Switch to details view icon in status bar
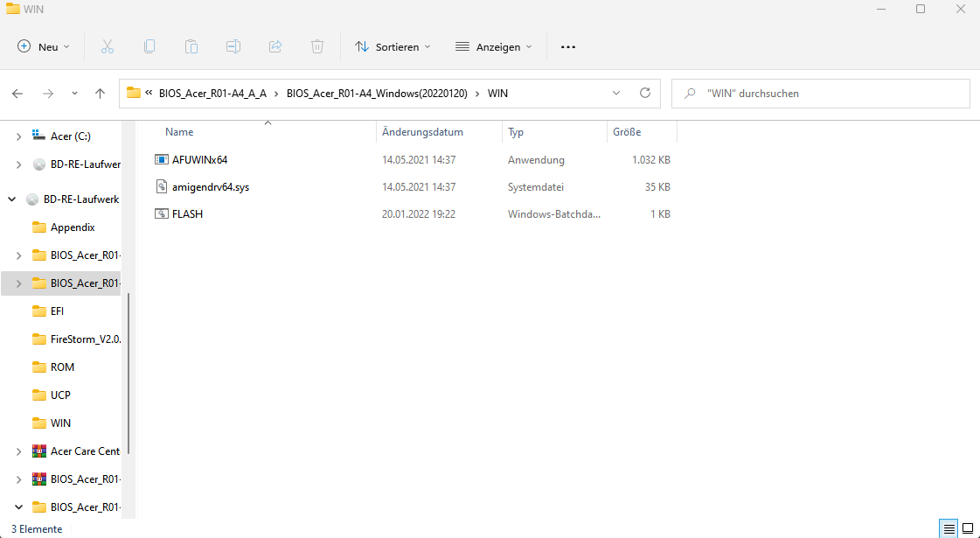 pos(949,528)
